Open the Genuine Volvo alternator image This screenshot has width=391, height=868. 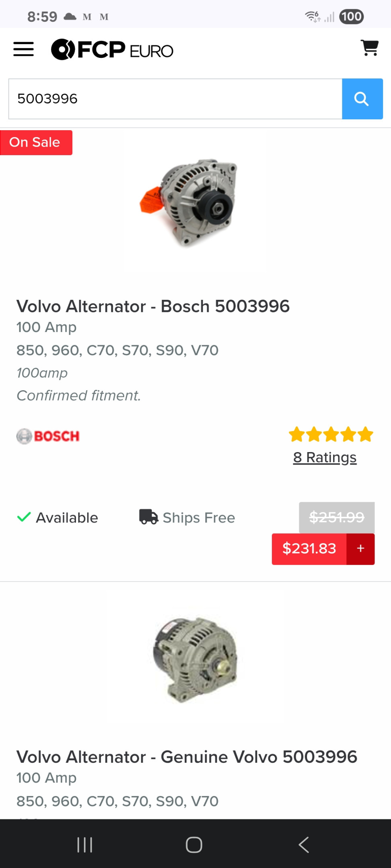(x=195, y=660)
